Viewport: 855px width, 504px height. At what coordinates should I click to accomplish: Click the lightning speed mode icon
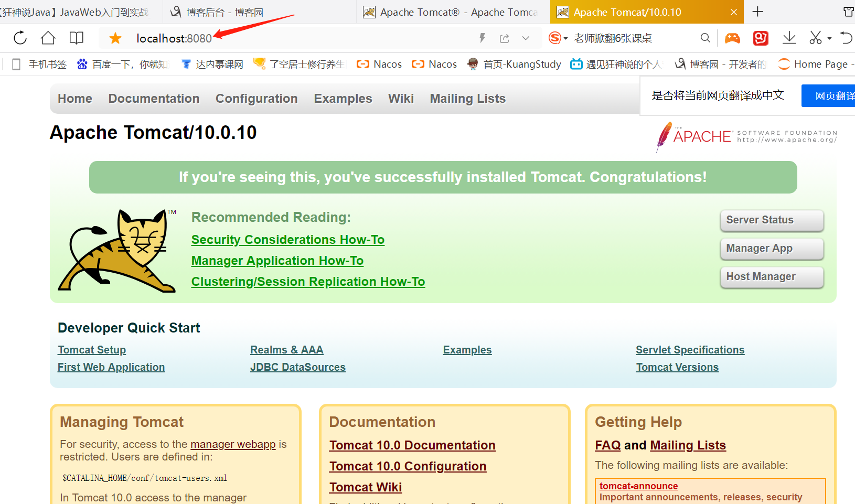coord(483,38)
